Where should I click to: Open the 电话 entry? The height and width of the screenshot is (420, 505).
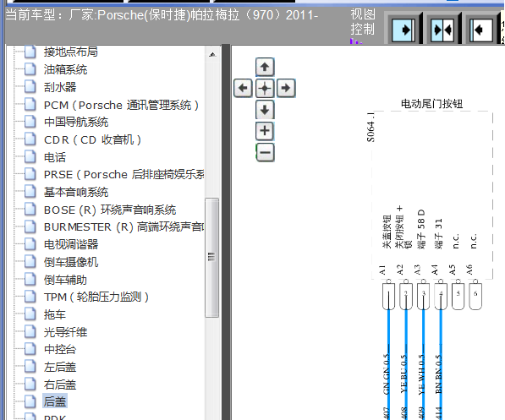[55, 157]
